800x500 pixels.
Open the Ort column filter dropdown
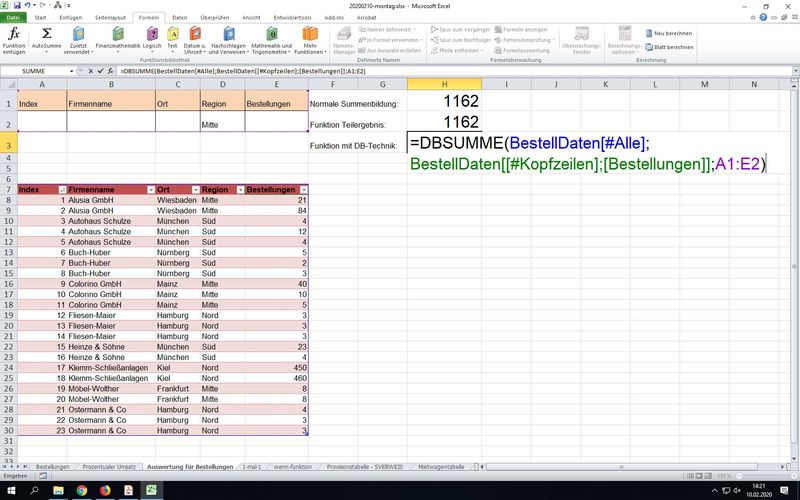pyautogui.click(x=193, y=189)
